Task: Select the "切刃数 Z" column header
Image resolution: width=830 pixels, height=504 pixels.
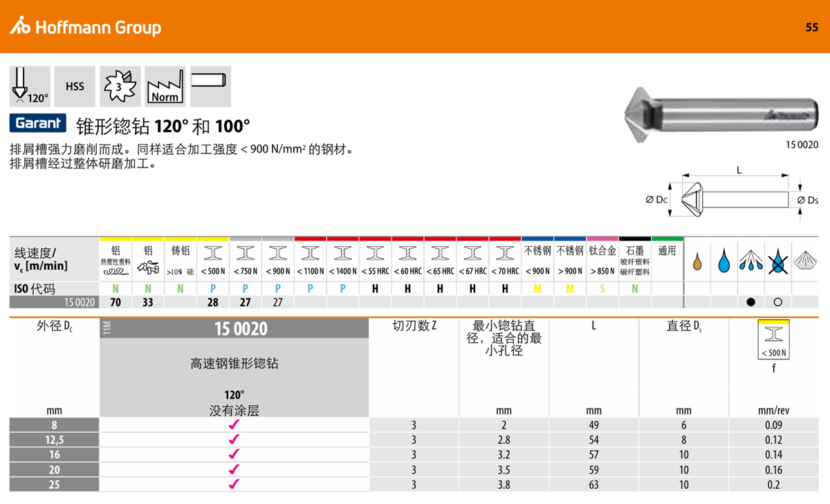Action: pyautogui.click(x=414, y=326)
